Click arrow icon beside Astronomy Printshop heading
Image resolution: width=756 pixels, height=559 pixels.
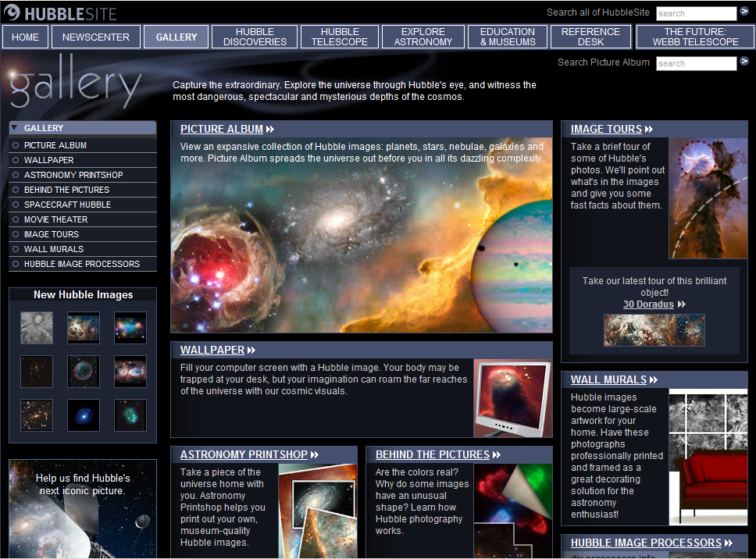pyautogui.click(x=315, y=455)
